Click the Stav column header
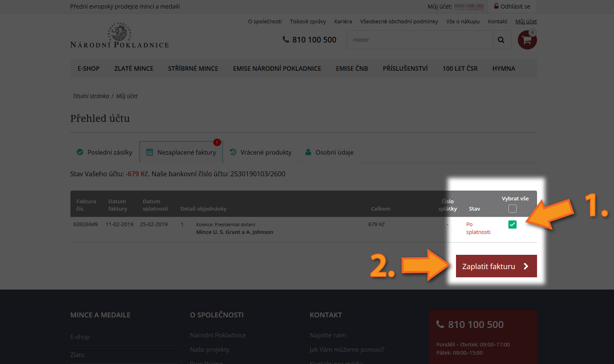Viewport: 614px width, 364px height. pyautogui.click(x=474, y=209)
